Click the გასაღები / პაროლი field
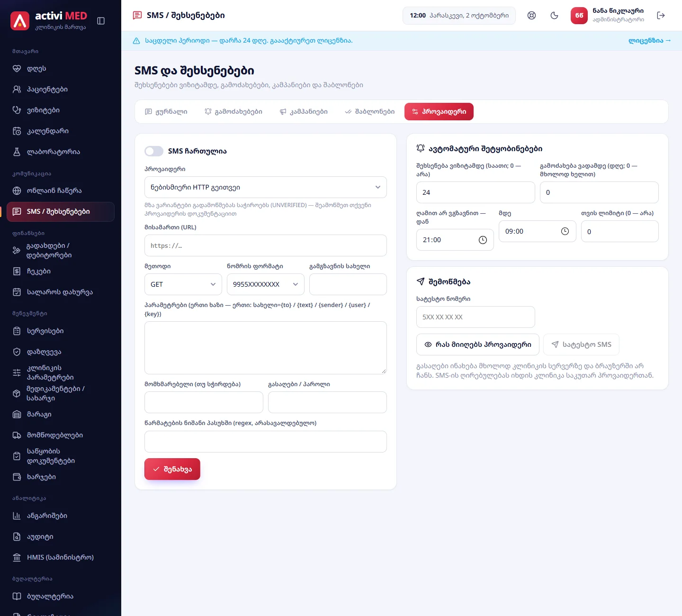Image resolution: width=682 pixels, height=616 pixels. [x=327, y=402]
